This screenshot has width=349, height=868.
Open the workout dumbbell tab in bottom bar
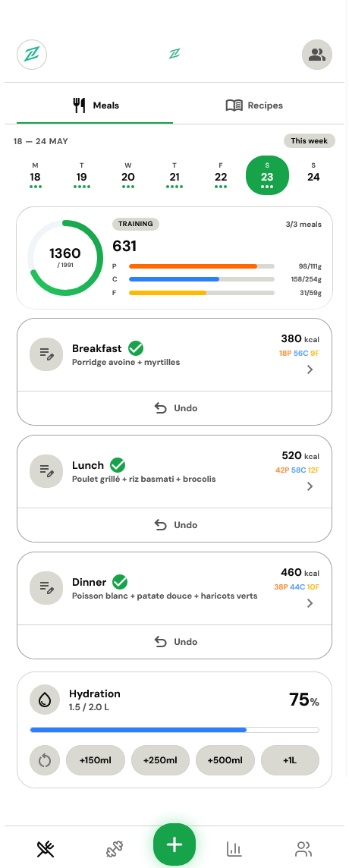pos(114,848)
